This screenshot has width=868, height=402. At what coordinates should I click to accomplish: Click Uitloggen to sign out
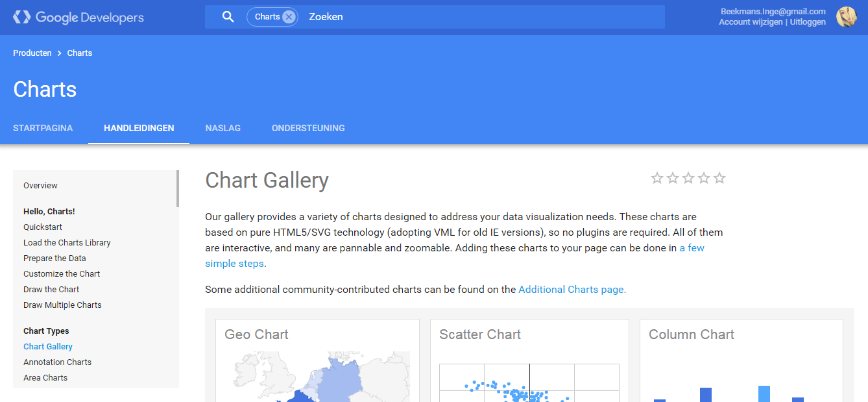point(807,22)
